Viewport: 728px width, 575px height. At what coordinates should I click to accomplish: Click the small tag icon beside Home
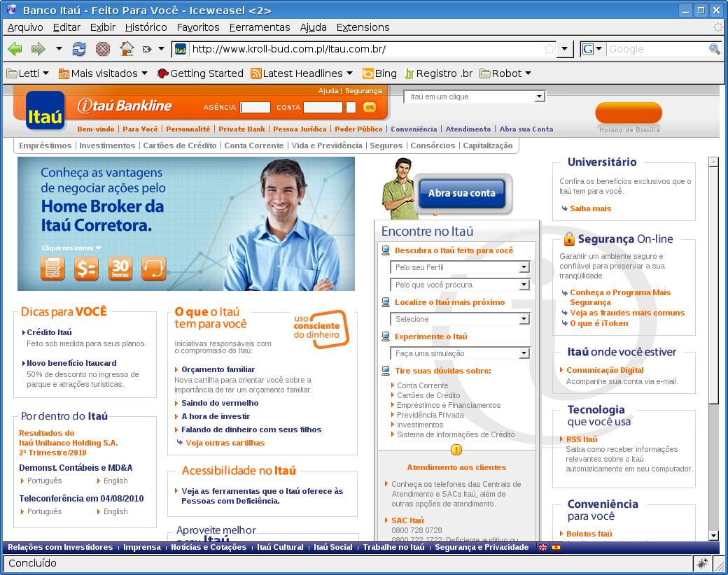click(x=147, y=49)
